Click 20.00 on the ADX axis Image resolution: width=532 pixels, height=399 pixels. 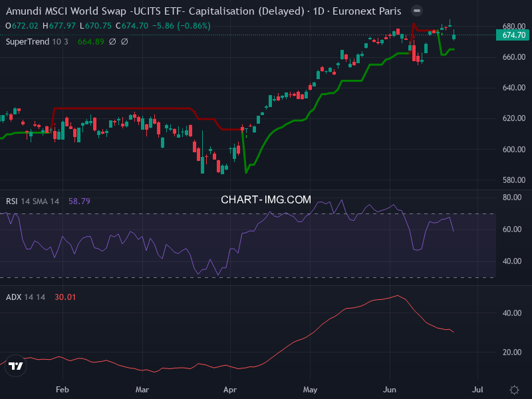coord(512,352)
